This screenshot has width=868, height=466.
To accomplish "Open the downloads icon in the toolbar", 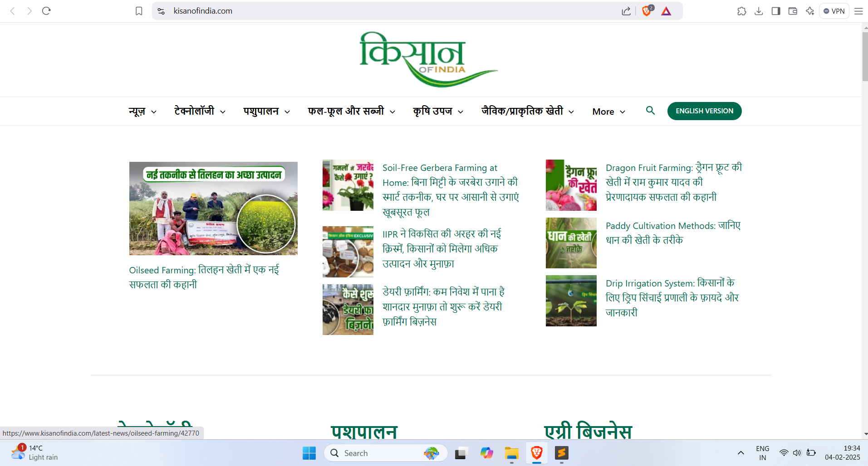I will click(758, 11).
